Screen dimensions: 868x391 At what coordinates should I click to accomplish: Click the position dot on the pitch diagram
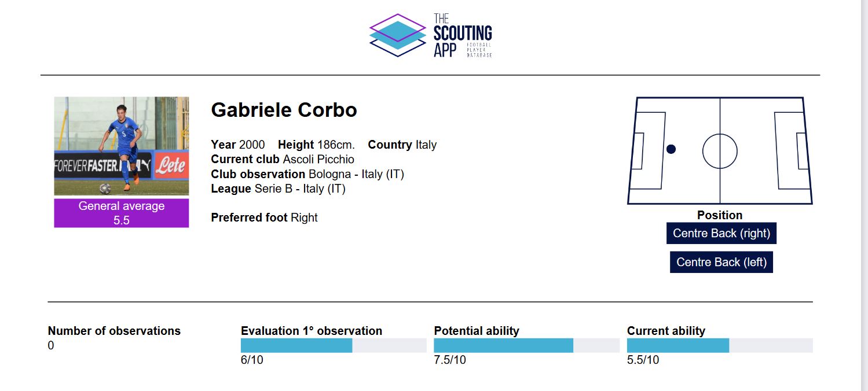pos(671,149)
